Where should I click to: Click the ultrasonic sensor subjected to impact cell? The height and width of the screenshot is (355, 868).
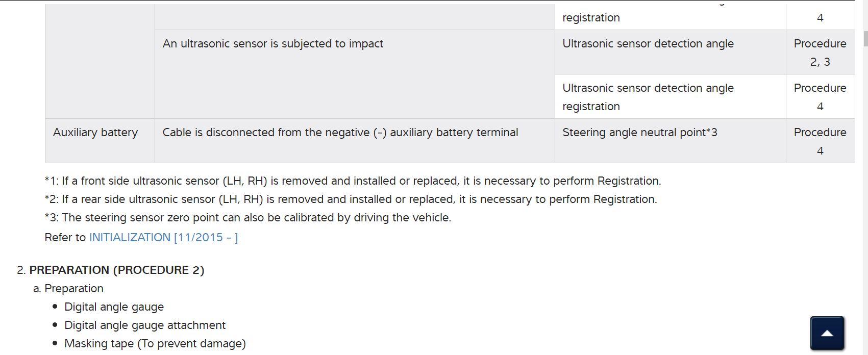(272, 44)
